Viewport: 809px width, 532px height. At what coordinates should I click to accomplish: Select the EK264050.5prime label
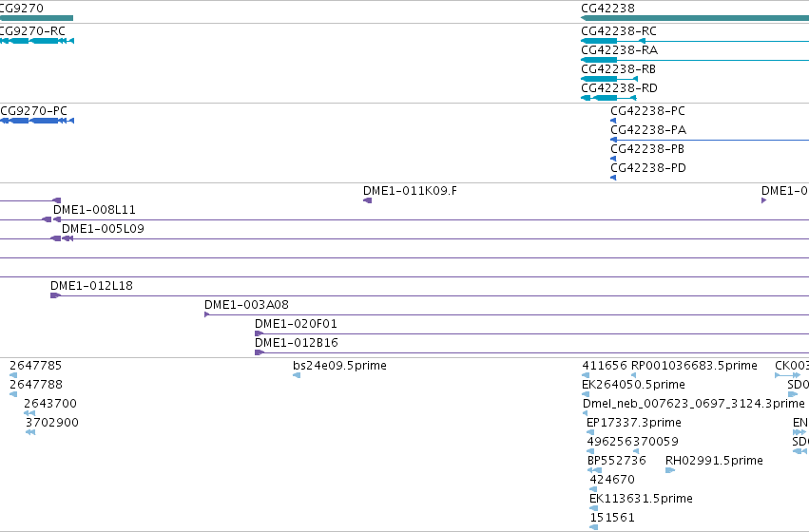pos(633,385)
